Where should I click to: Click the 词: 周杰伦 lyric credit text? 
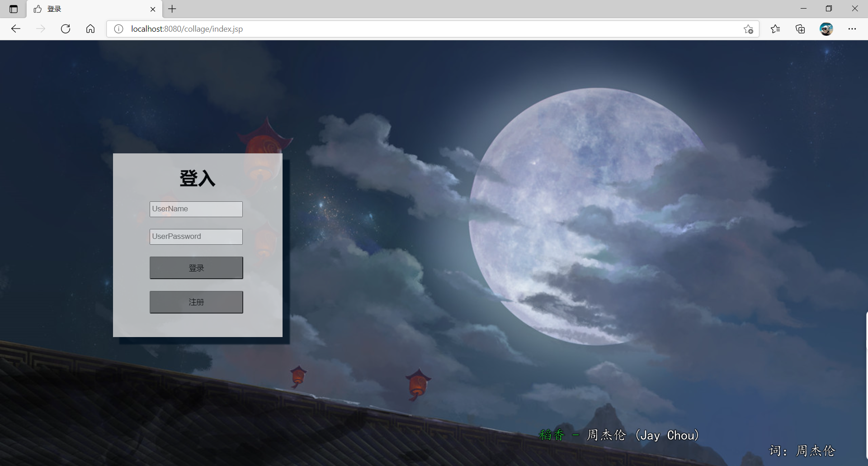[802, 451]
